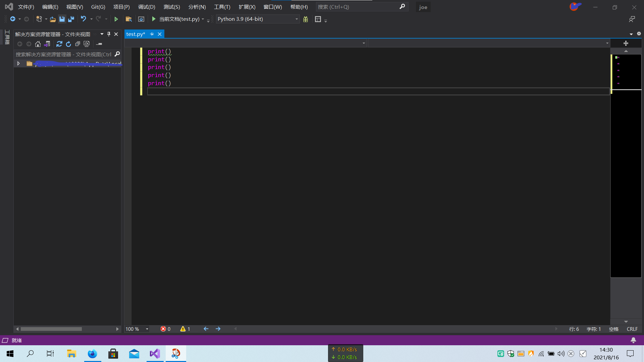Image resolution: width=644 pixels, height=362 pixels.
Task: Click the CRLF line ending indicator
Action: (x=632, y=329)
